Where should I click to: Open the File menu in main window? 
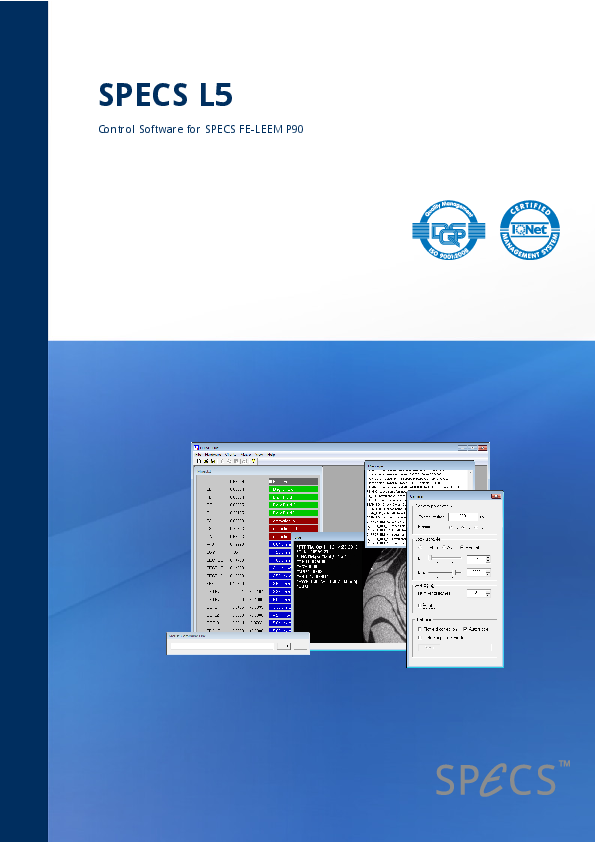198,455
